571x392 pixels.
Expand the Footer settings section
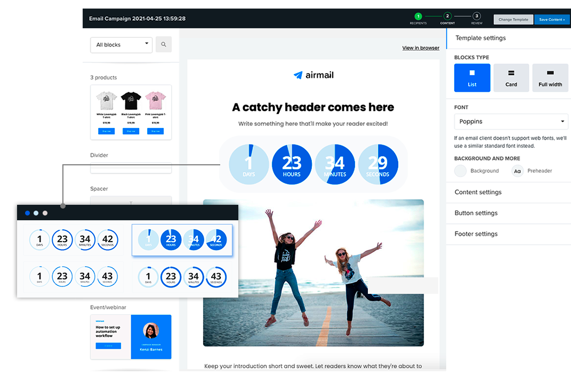pyautogui.click(x=476, y=234)
